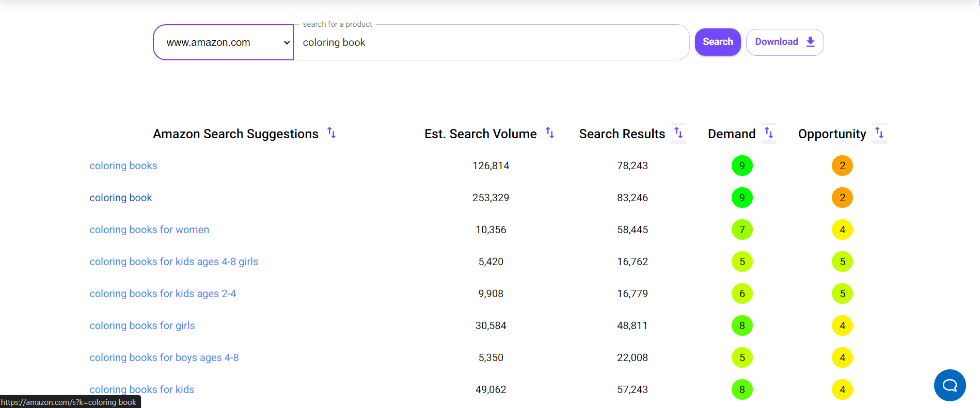Click the Search Results sort icon
980x408 pixels.
(678, 134)
